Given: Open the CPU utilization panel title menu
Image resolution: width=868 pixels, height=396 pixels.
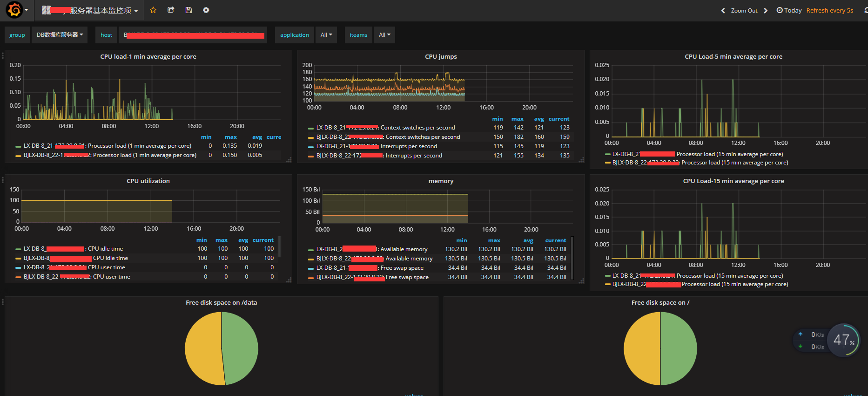Looking at the screenshot, I should pyautogui.click(x=148, y=181).
